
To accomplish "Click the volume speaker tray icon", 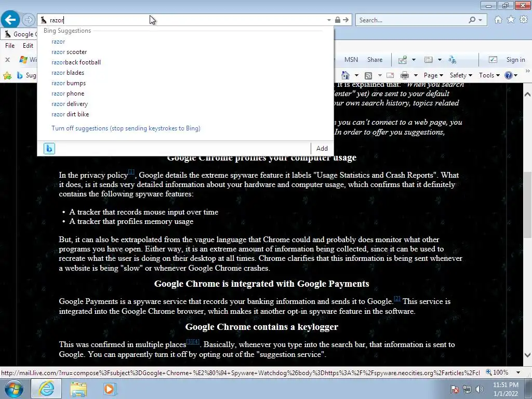I will pyautogui.click(x=480, y=389).
